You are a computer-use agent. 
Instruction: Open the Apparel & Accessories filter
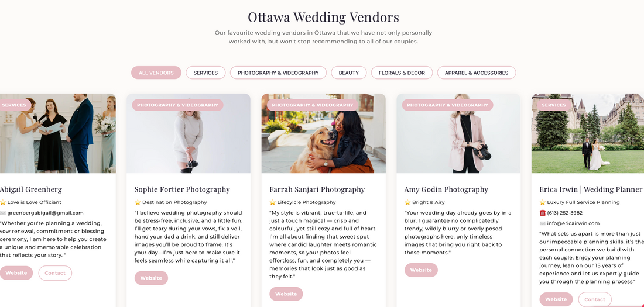[477, 73]
